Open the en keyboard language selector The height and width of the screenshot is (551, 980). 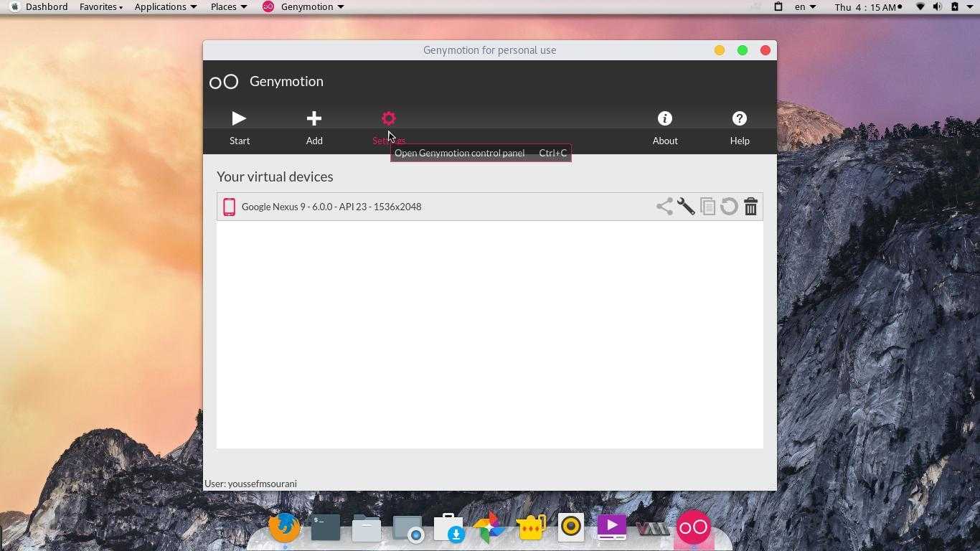click(x=805, y=7)
